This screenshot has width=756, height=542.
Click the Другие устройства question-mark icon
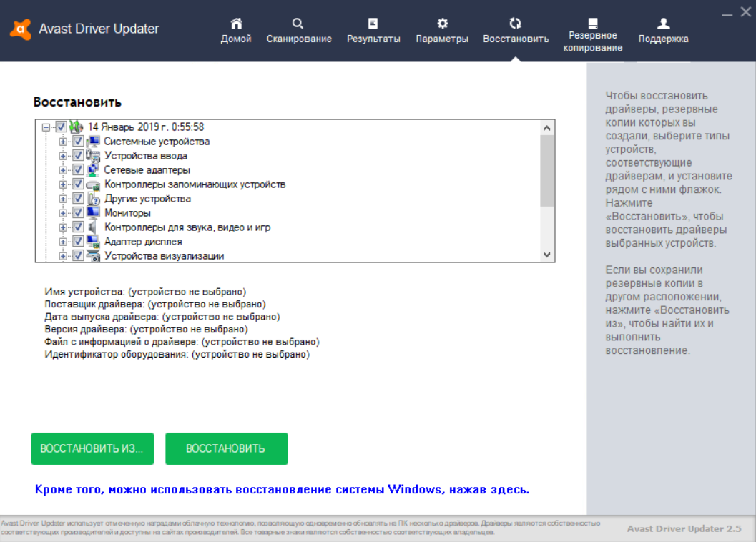93,199
